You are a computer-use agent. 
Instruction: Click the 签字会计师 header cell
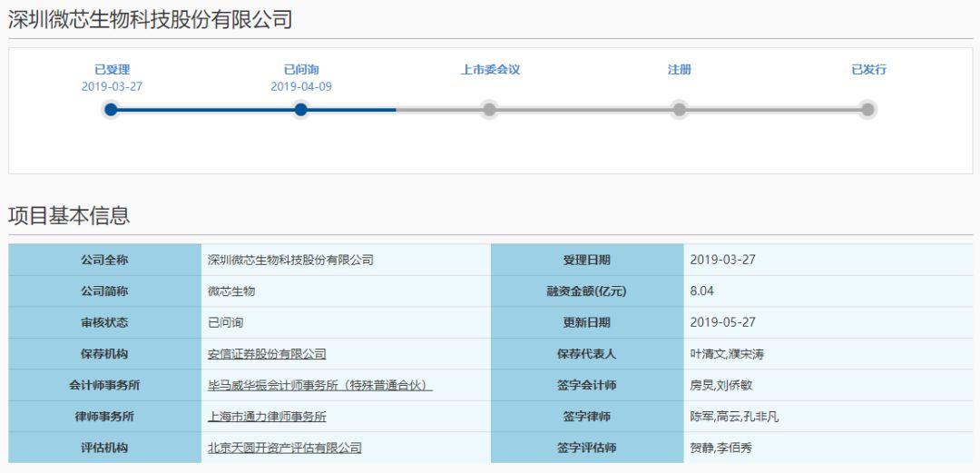pos(587,385)
